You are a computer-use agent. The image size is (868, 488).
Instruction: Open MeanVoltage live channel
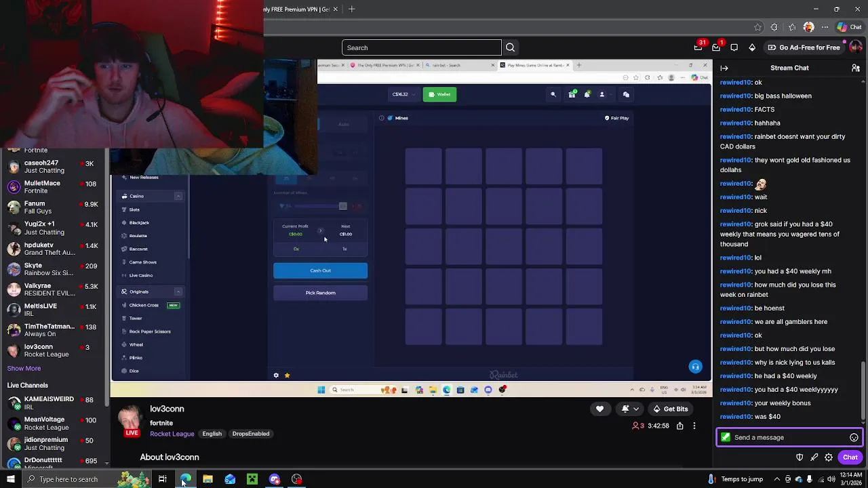(x=54, y=424)
